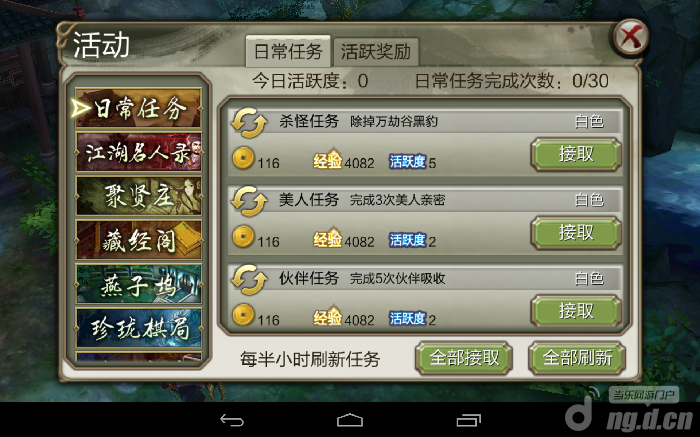
Task: Click the Android home navigation icon
Action: (x=350, y=420)
